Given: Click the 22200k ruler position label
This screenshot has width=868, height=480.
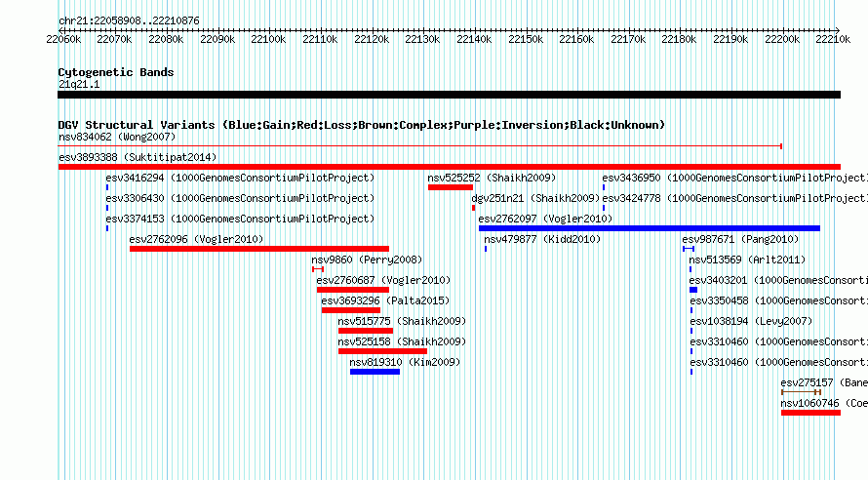Looking at the screenshot, I should point(782,39).
